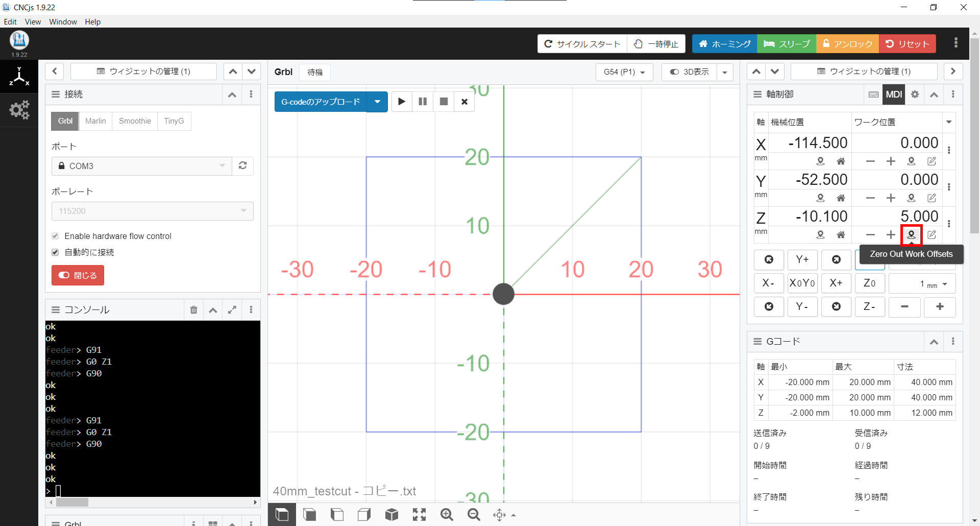Open the X axis row more options

(949, 150)
